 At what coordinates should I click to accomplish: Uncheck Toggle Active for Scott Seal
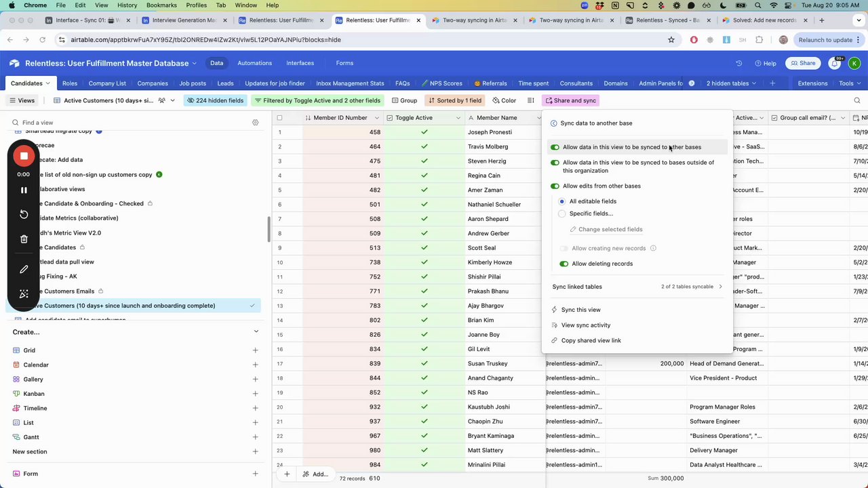click(x=425, y=248)
